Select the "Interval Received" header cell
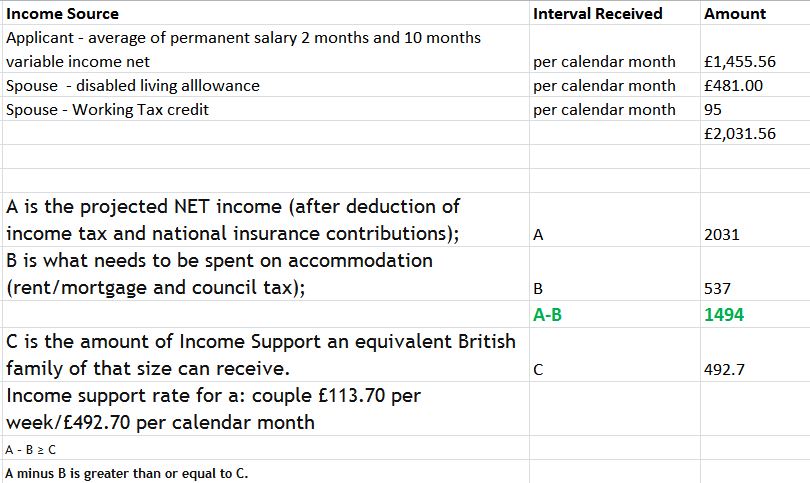 pos(598,14)
